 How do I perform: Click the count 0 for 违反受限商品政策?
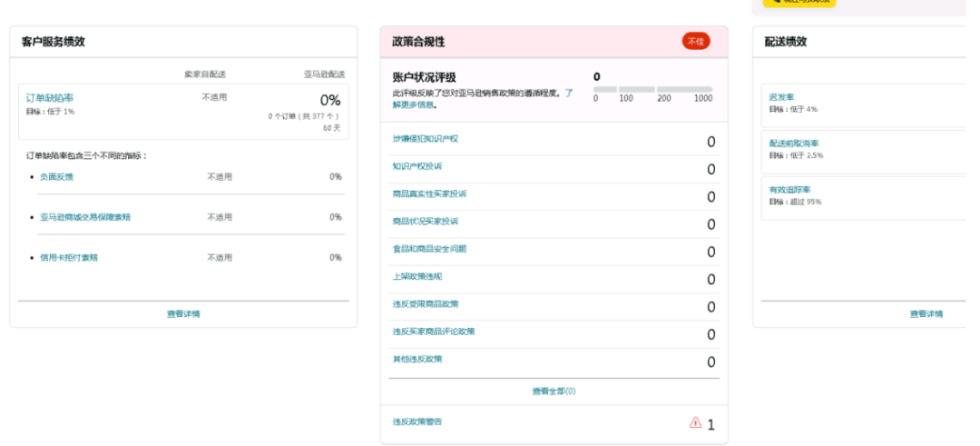pyautogui.click(x=710, y=307)
